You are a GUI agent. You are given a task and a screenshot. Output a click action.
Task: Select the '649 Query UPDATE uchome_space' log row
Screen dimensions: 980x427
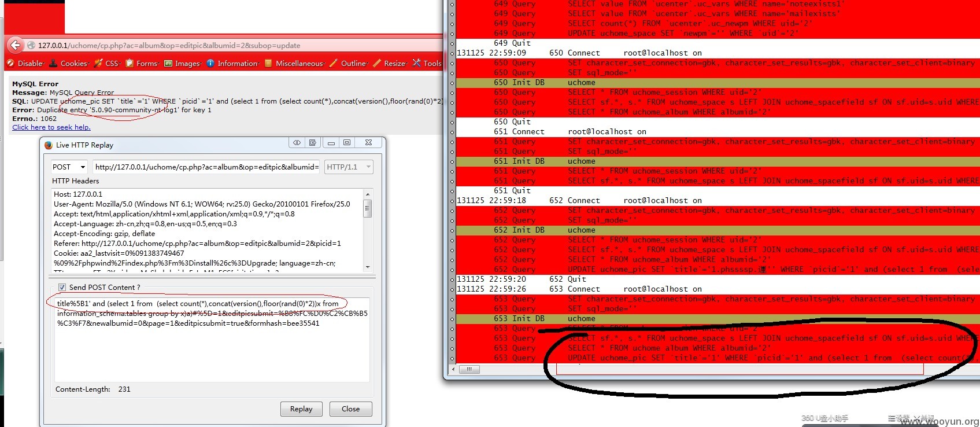click(x=718, y=33)
